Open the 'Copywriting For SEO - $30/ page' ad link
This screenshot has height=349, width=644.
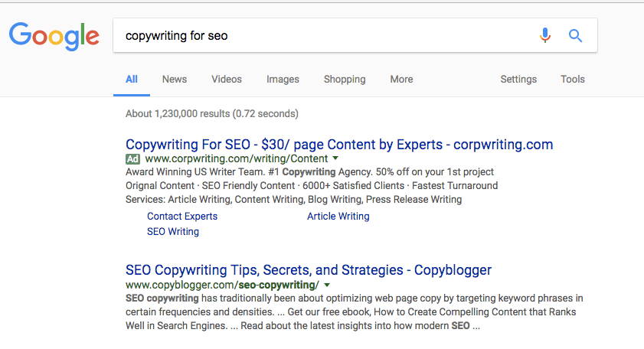339,145
